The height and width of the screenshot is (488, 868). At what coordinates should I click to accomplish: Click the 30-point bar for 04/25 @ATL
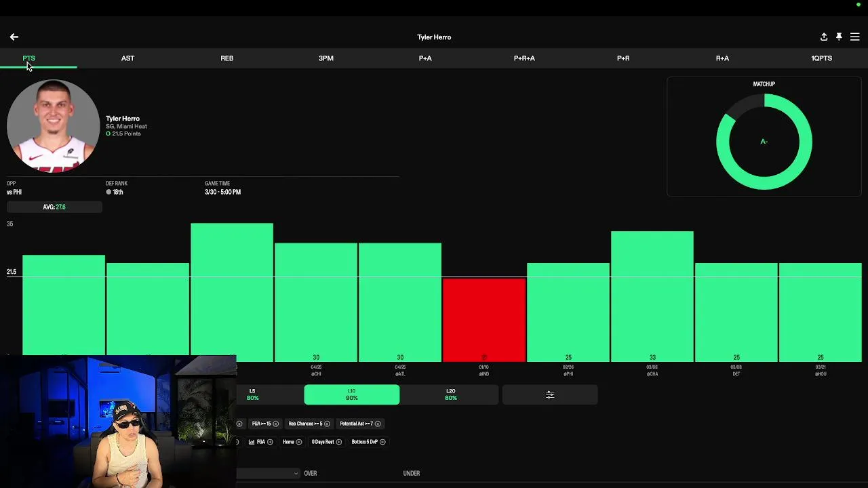click(400, 302)
